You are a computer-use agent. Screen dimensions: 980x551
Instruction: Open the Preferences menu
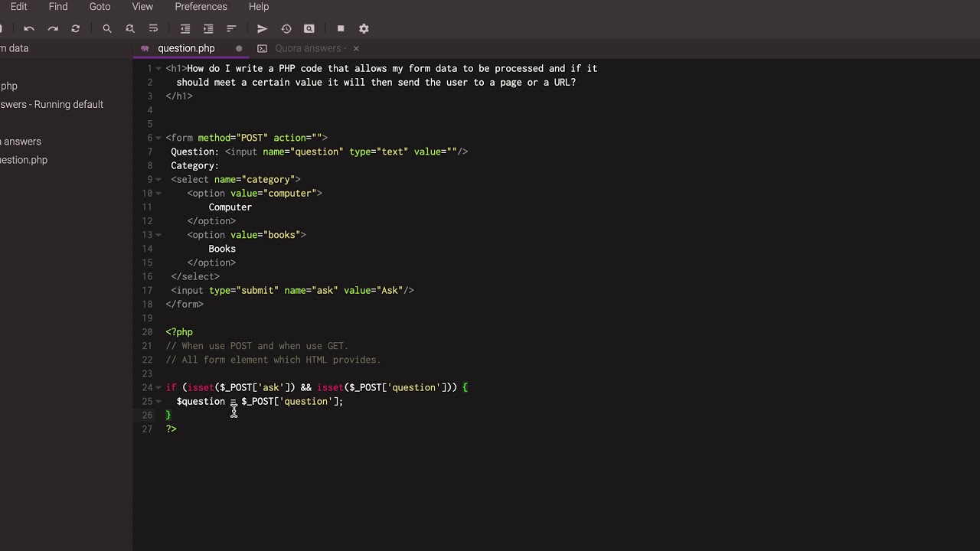pyautogui.click(x=201, y=6)
